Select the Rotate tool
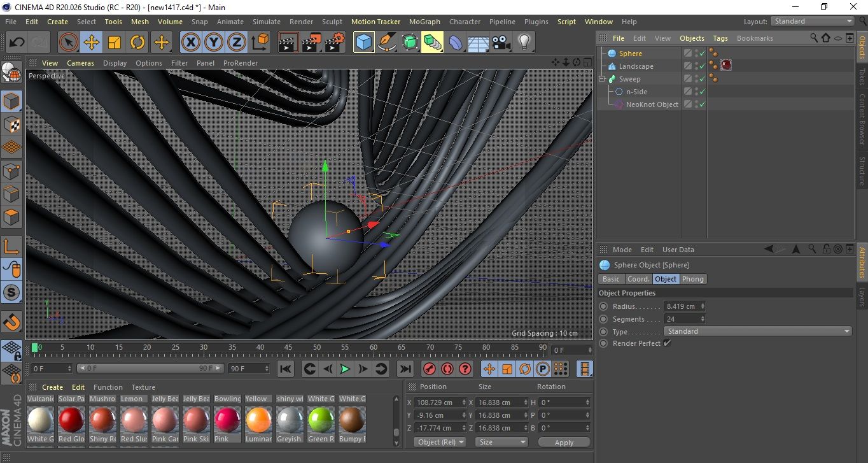Image resolution: width=868 pixels, height=463 pixels. coord(137,43)
